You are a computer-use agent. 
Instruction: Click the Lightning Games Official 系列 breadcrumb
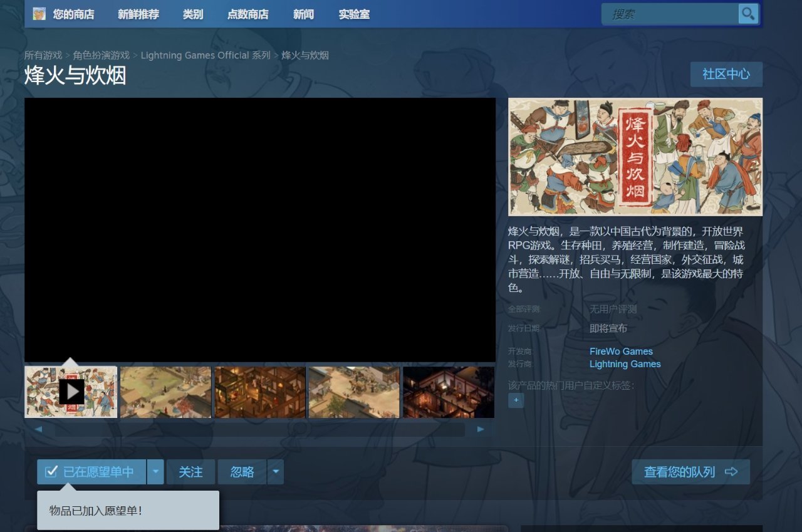[x=206, y=55]
